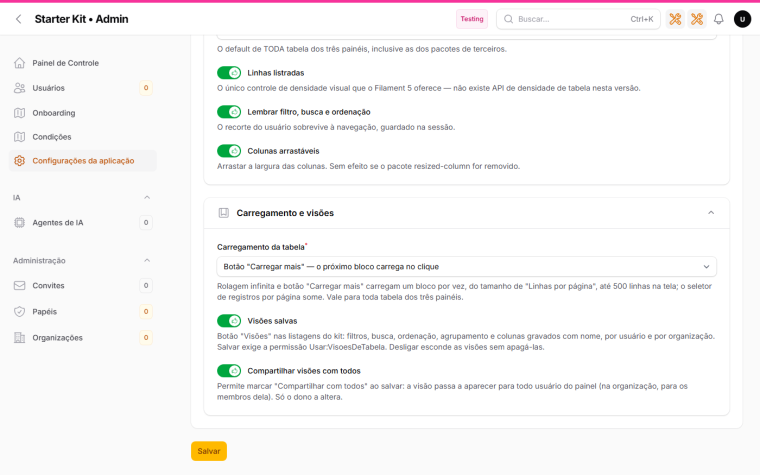Click the Starter Kit • Admin title
This screenshot has width=760, height=475.
coord(81,19)
